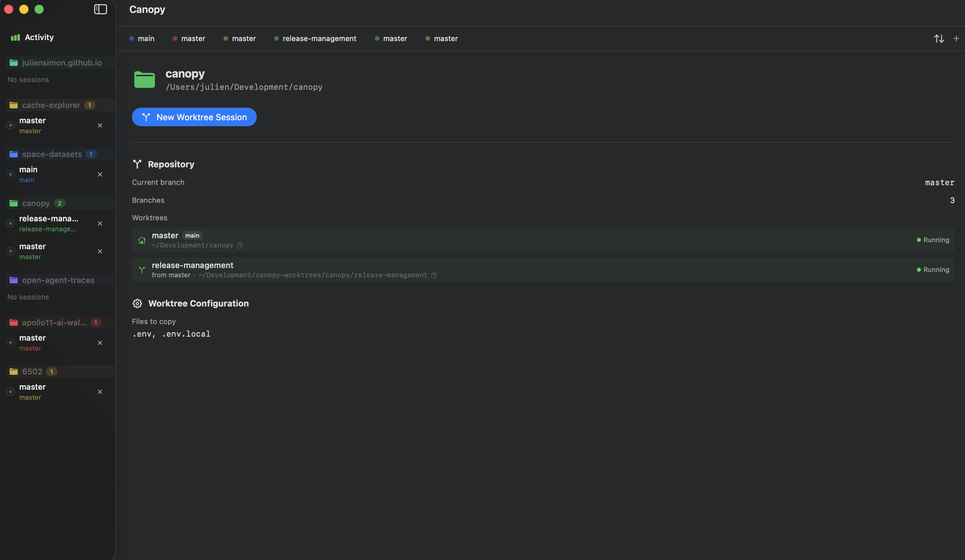This screenshot has height=560, width=965.
Task: Click the canopy folder icon in sidebar
Action: [x=13, y=203]
